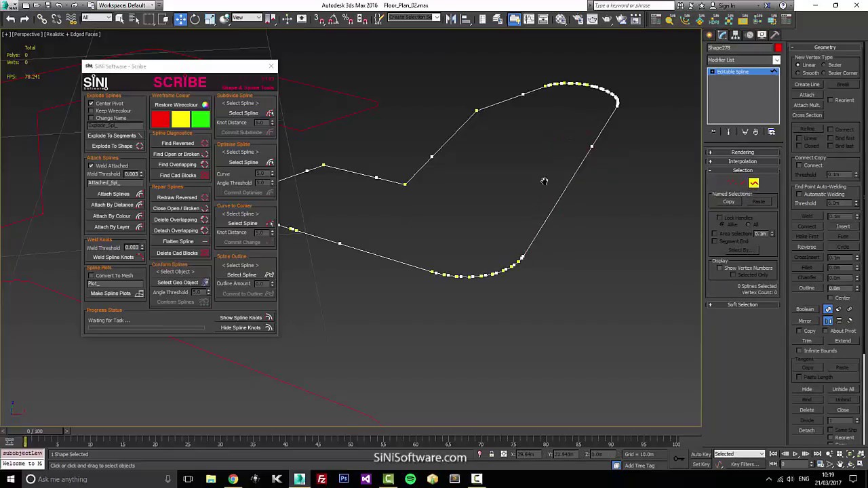Open the Mirror tool in main toolbar
The height and width of the screenshot is (488, 868).
[451, 19]
